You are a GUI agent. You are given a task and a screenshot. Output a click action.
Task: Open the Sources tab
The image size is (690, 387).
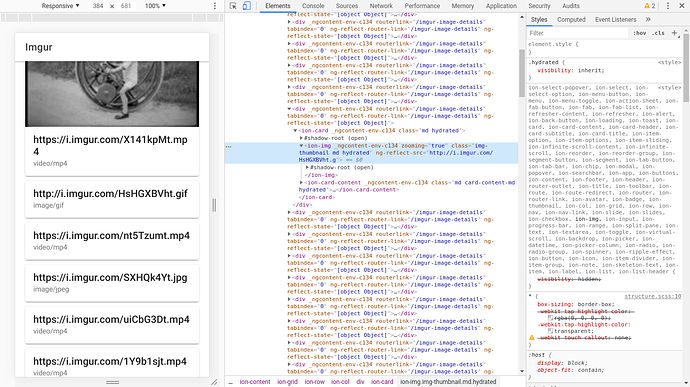347,6
